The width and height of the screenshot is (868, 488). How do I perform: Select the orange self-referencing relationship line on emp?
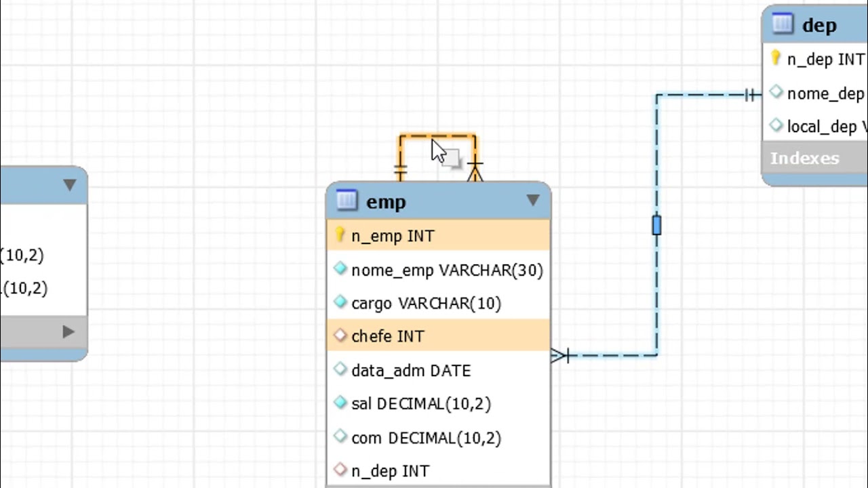click(x=437, y=138)
